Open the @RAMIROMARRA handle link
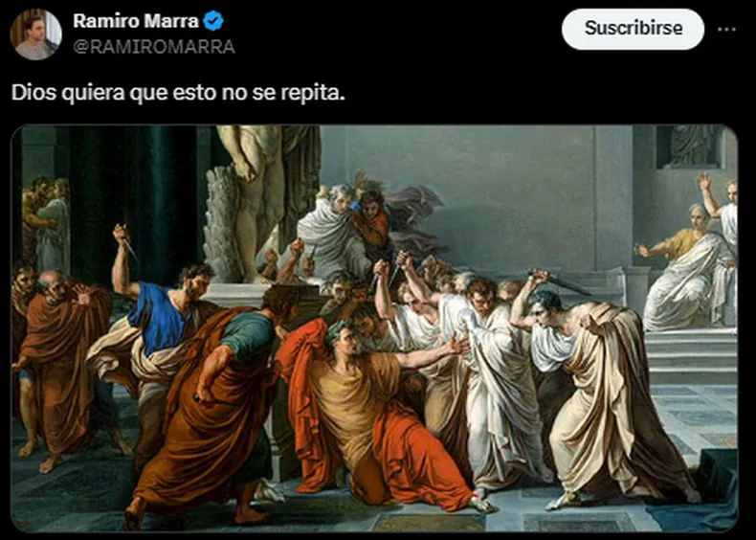This screenshot has height=540, width=756. [154, 47]
